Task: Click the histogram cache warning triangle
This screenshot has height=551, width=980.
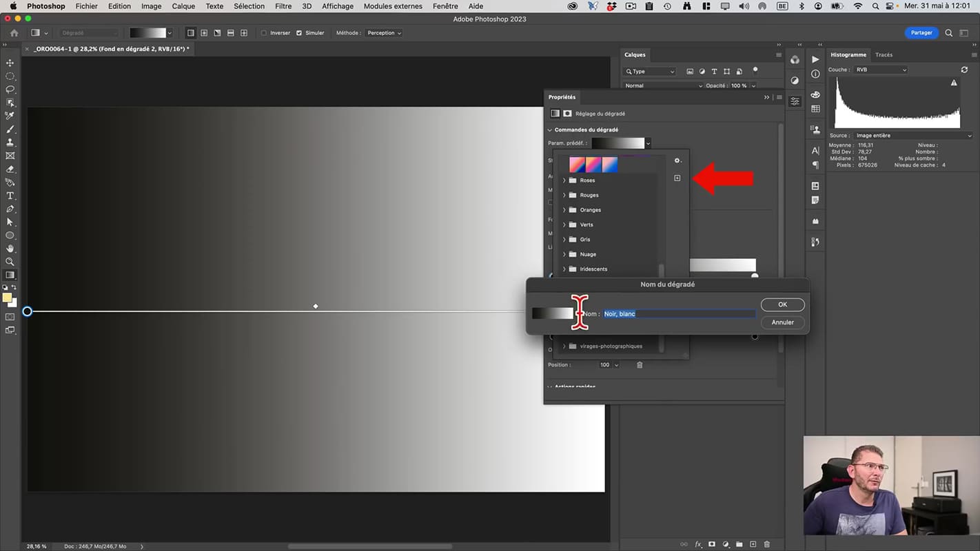Action: (954, 83)
